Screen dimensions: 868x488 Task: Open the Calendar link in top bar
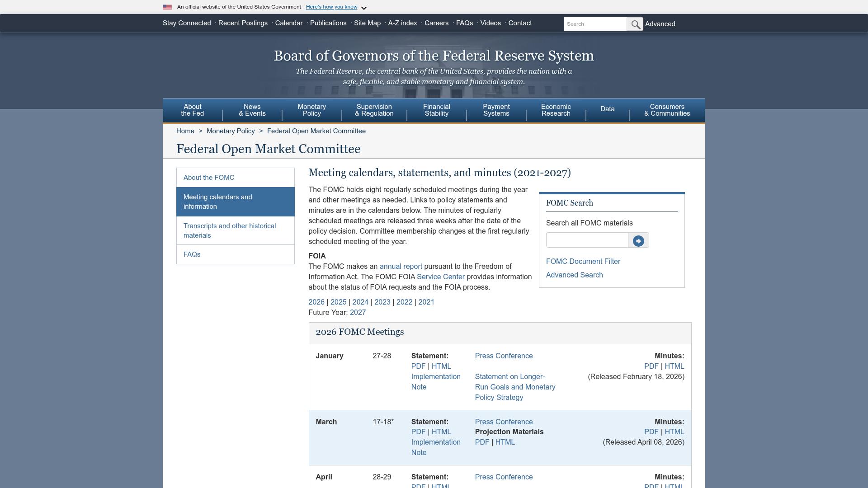(289, 23)
